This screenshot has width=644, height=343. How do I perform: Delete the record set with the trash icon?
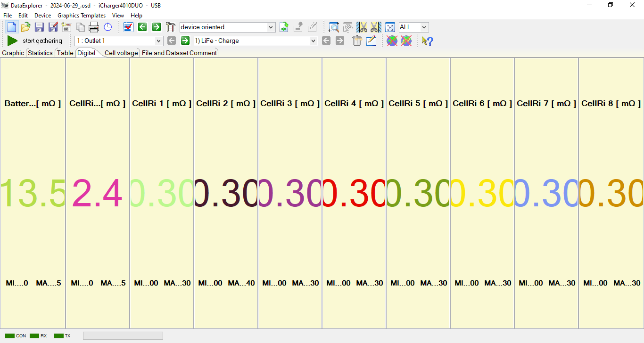click(x=357, y=41)
